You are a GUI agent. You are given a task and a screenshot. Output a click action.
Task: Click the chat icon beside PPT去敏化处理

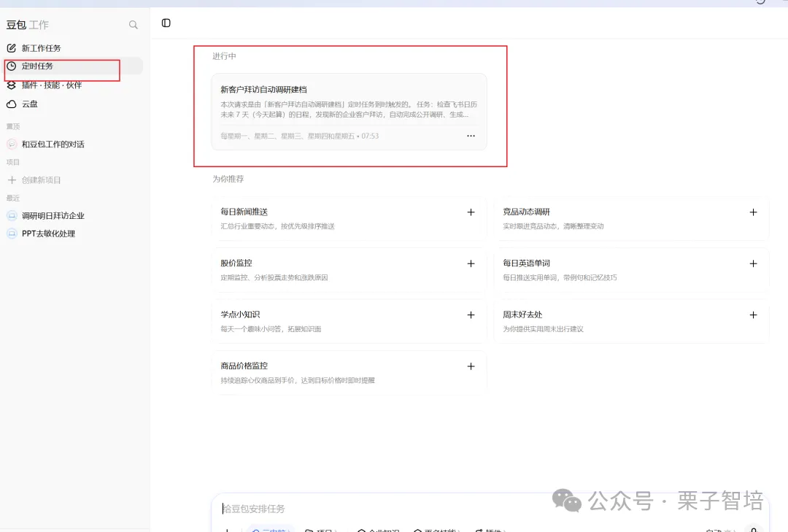point(12,234)
